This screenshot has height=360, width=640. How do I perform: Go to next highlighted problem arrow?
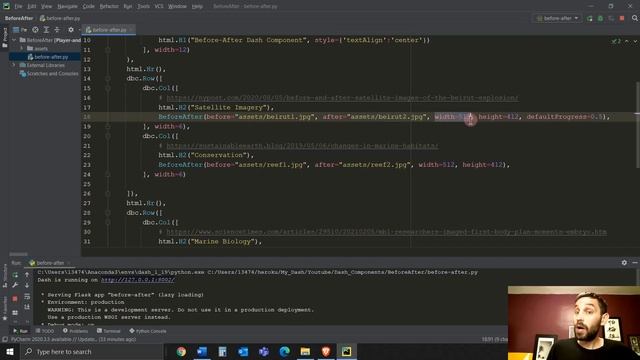click(635, 41)
